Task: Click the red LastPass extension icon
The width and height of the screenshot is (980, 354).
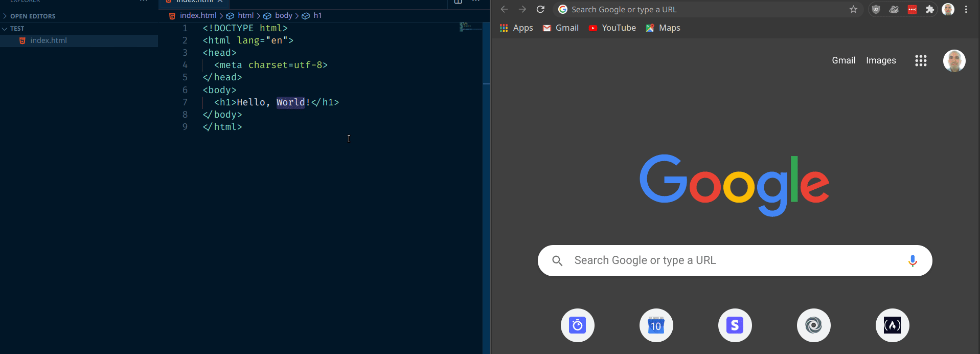Action: (x=912, y=9)
